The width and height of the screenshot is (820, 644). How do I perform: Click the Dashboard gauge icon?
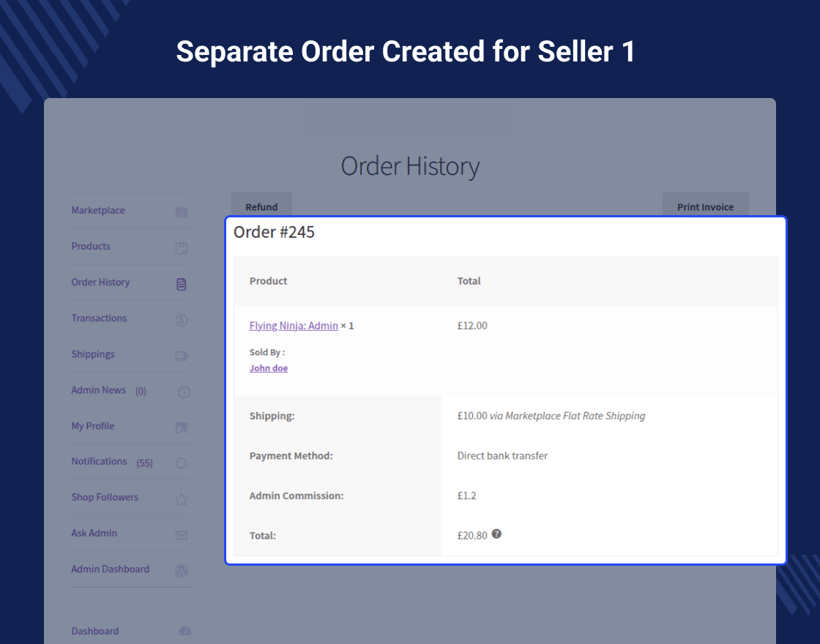coord(184,631)
